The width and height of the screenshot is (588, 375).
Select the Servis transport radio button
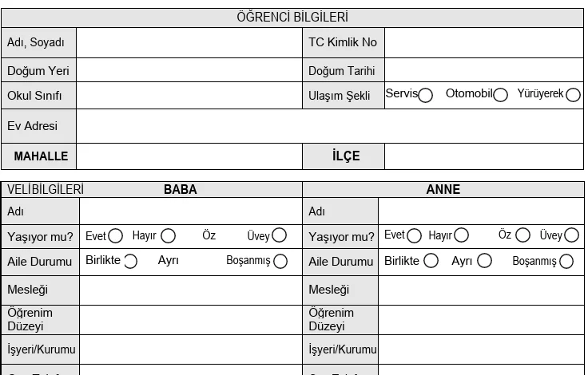click(x=426, y=95)
